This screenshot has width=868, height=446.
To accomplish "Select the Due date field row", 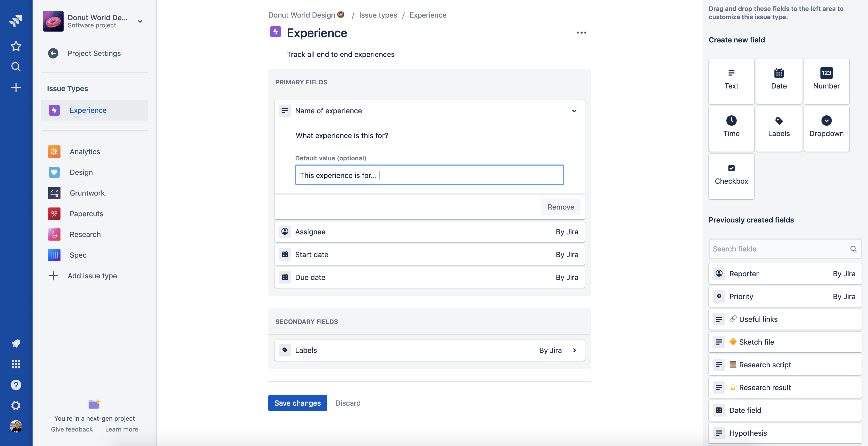I will point(429,277).
